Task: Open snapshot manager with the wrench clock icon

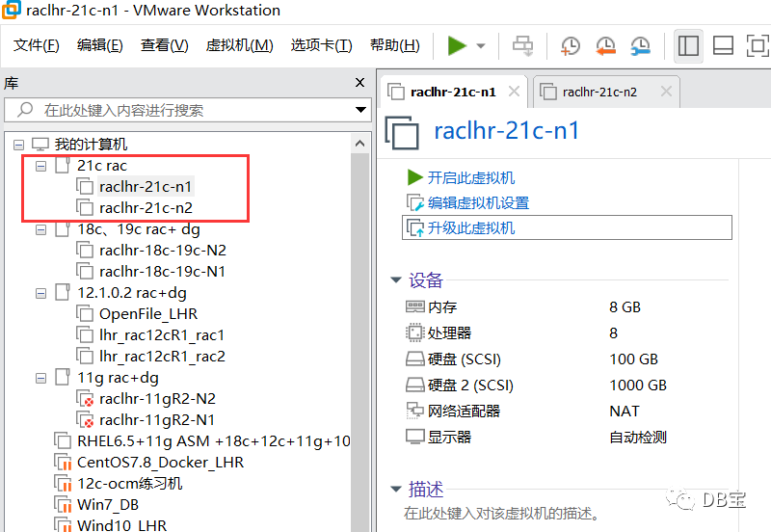Action: click(640, 45)
